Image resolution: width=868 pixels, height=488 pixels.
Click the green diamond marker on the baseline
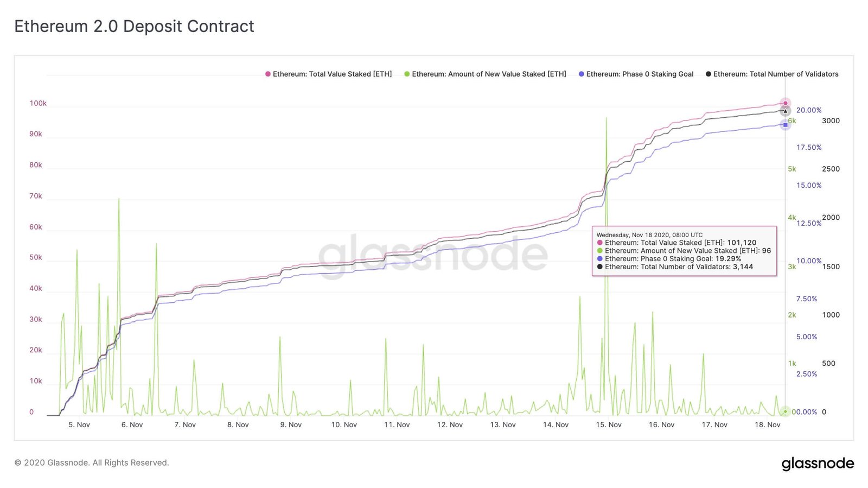coord(785,411)
